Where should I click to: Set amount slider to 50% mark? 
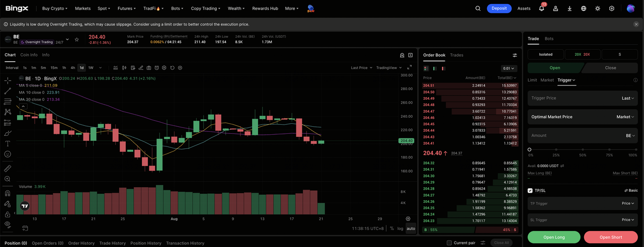pyautogui.click(x=583, y=149)
